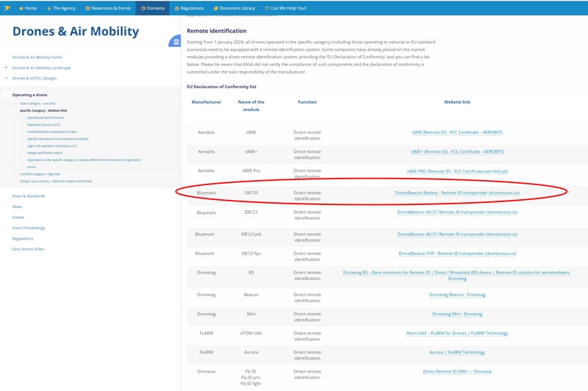
Task: Open DroneBeacon Battery Remote ID transponder link
Action: (456, 193)
